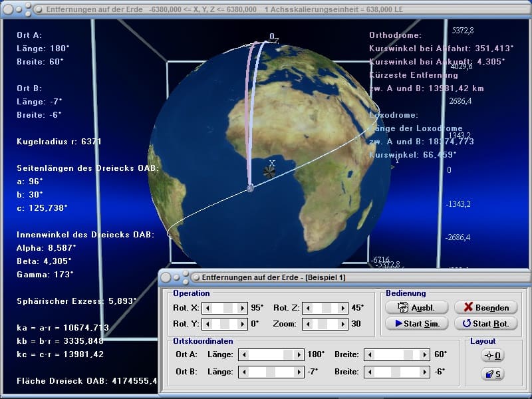Click the Layout S button
Image resolution: width=532 pixels, height=399 pixels.
(493, 374)
